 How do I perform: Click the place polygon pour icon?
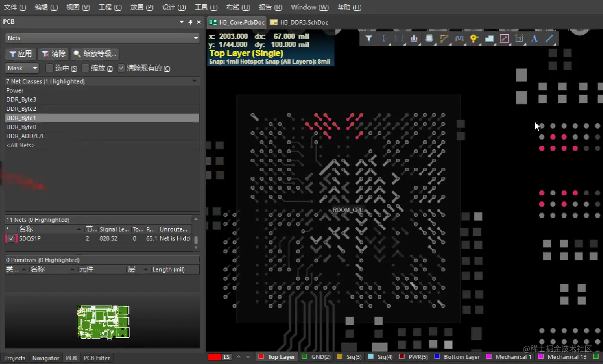pos(489,39)
